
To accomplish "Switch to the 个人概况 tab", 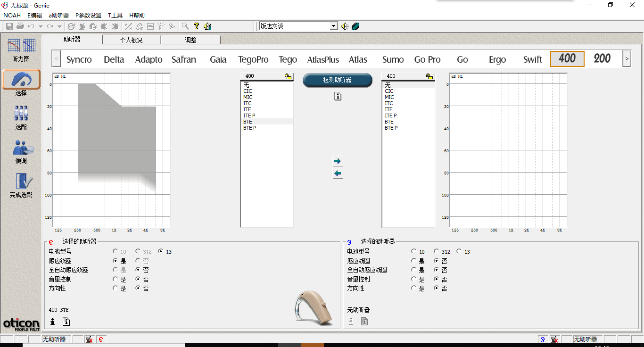I will point(131,40).
